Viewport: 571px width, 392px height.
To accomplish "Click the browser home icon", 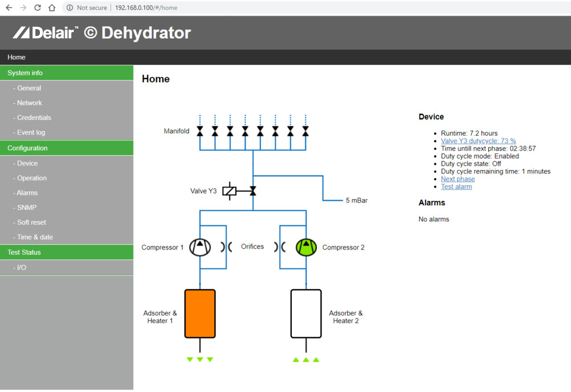I will 52,7.
